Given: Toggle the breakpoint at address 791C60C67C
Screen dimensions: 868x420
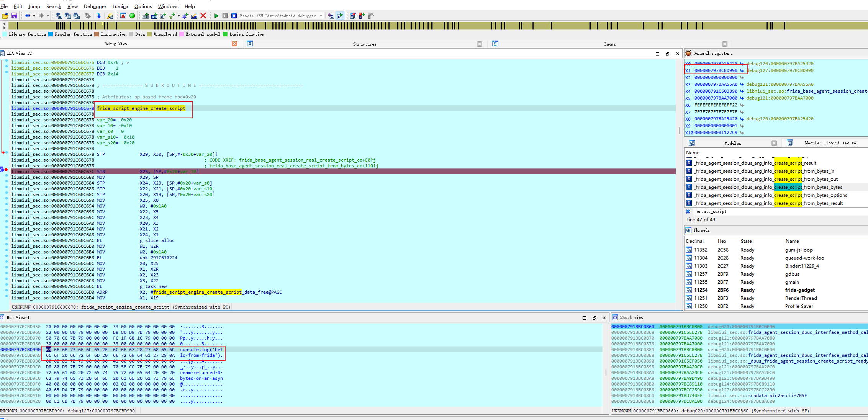Looking at the screenshot, I should [6, 170].
